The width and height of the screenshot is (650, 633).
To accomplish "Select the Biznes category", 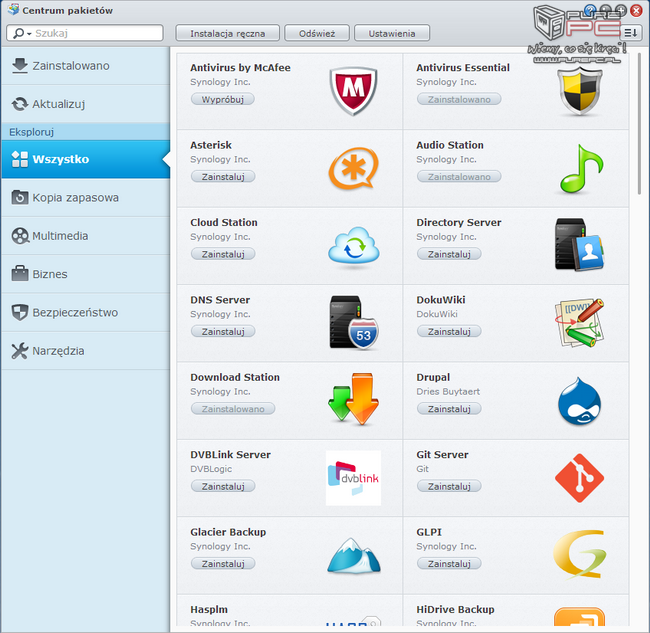I will (85, 274).
